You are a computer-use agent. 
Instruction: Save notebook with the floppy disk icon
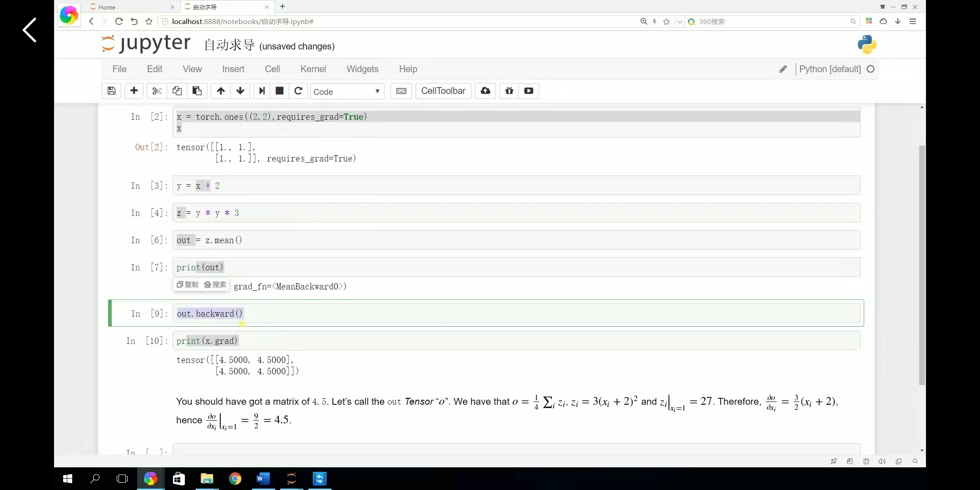click(x=111, y=91)
